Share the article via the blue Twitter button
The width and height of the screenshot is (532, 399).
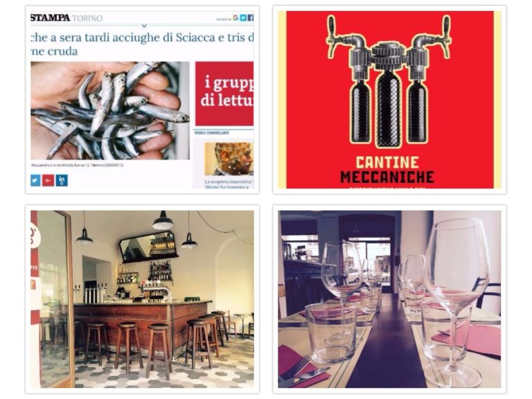(35, 181)
